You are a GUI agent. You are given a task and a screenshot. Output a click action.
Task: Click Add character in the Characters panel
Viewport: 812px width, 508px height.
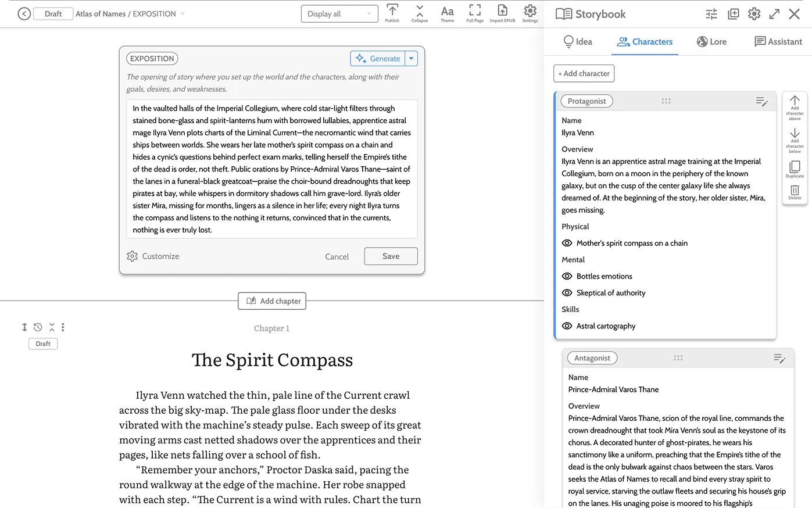584,73
